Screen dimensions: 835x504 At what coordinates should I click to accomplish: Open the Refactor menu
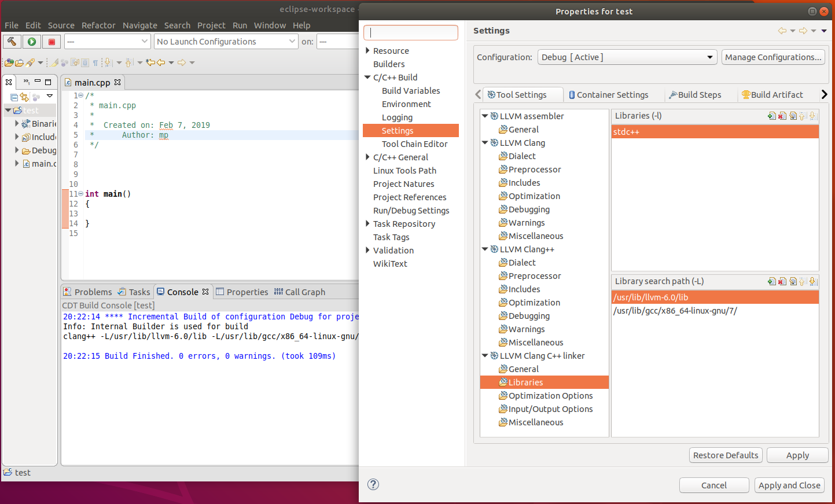[98, 25]
